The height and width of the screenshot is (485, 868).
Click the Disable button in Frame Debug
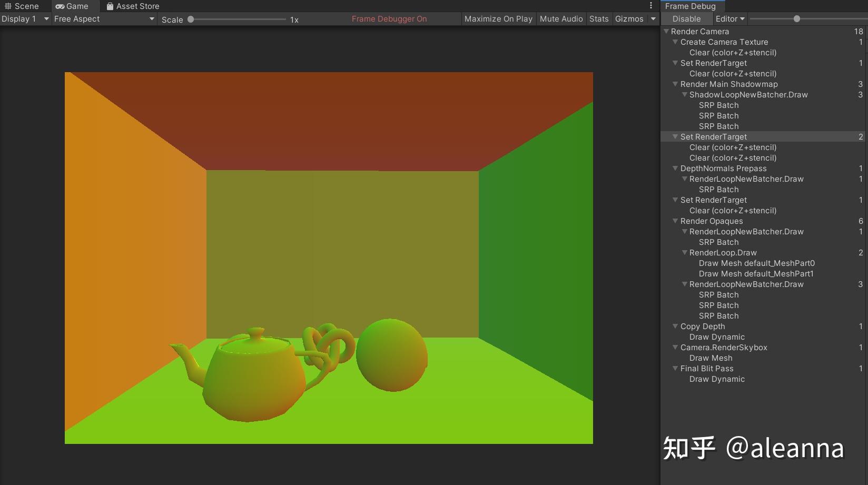(x=686, y=18)
